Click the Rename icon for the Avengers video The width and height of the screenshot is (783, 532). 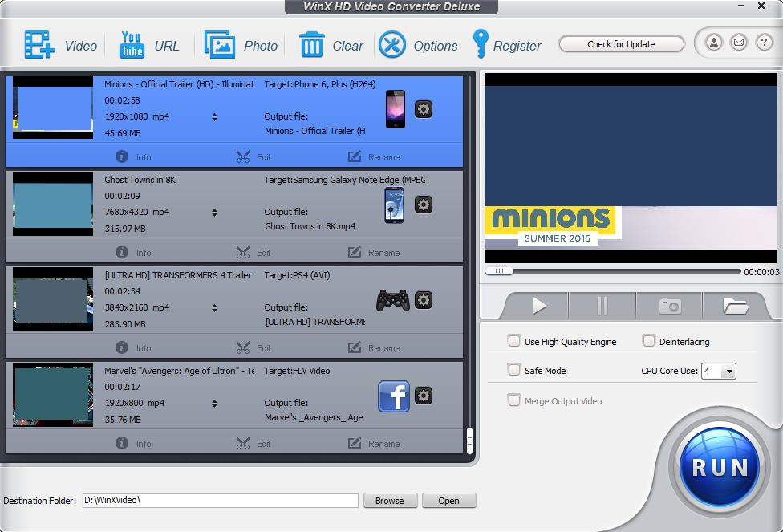click(355, 443)
